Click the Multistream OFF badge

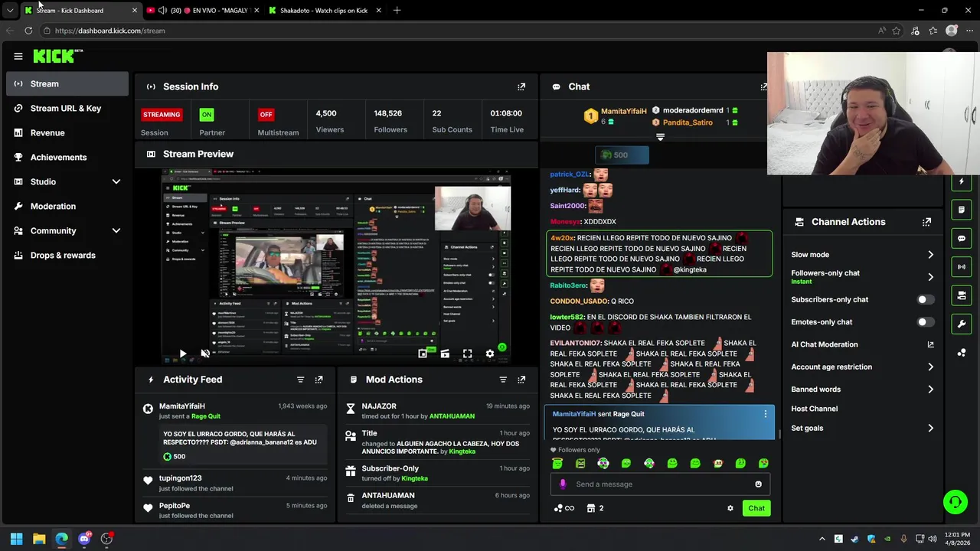pos(266,115)
